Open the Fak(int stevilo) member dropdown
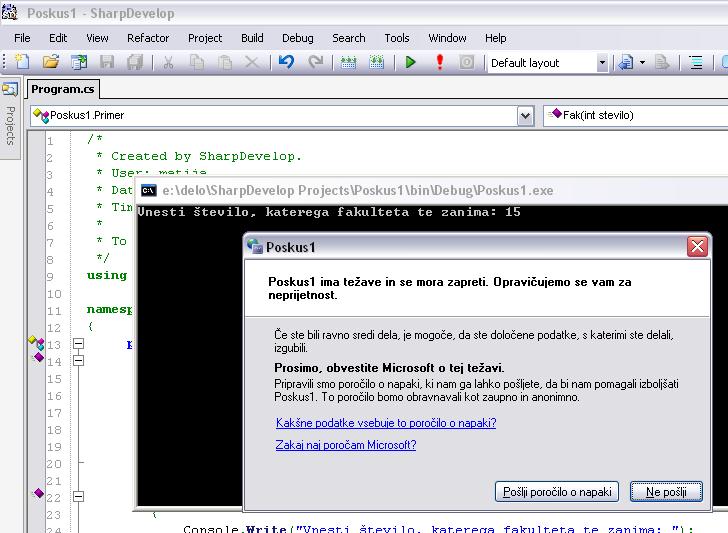 coord(636,115)
